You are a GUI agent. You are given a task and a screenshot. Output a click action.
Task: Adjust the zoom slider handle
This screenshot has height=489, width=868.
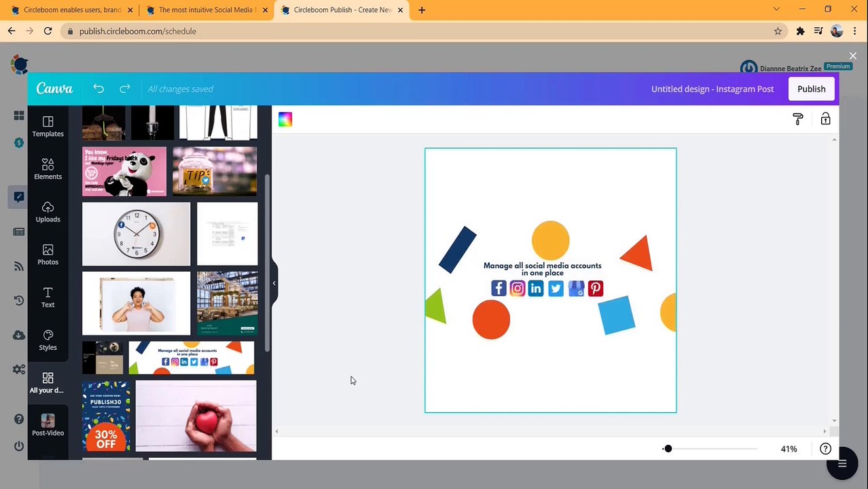668,449
